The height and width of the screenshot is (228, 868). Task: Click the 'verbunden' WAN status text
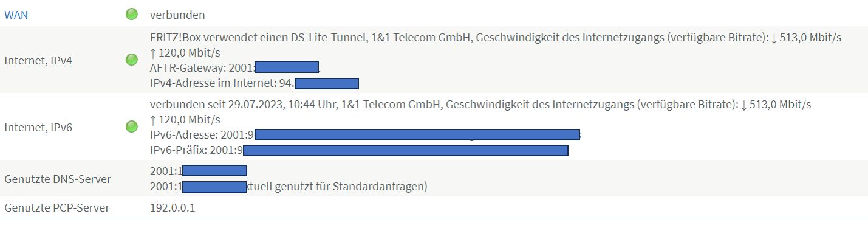(177, 14)
